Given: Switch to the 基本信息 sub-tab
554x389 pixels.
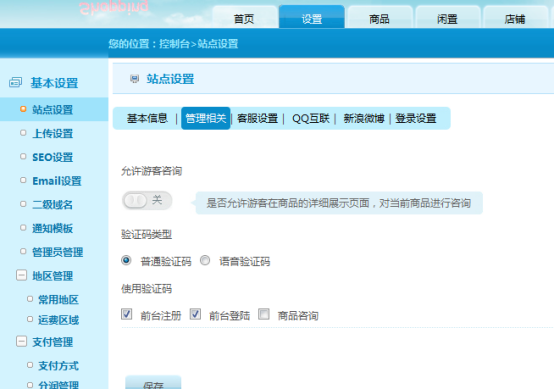Looking at the screenshot, I should tap(147, 118).
